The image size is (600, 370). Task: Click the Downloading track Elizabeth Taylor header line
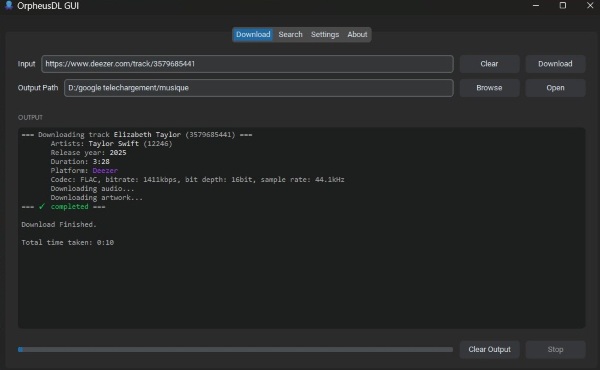tap(137, 135)
